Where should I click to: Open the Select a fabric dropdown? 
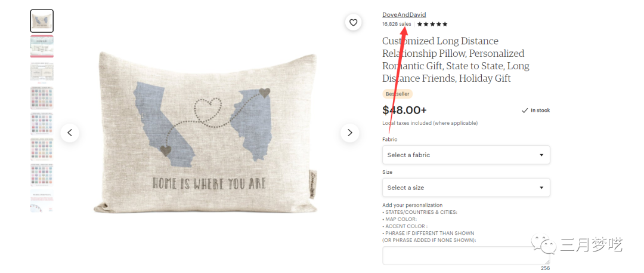pyautogui.click(x=466, y=155)
